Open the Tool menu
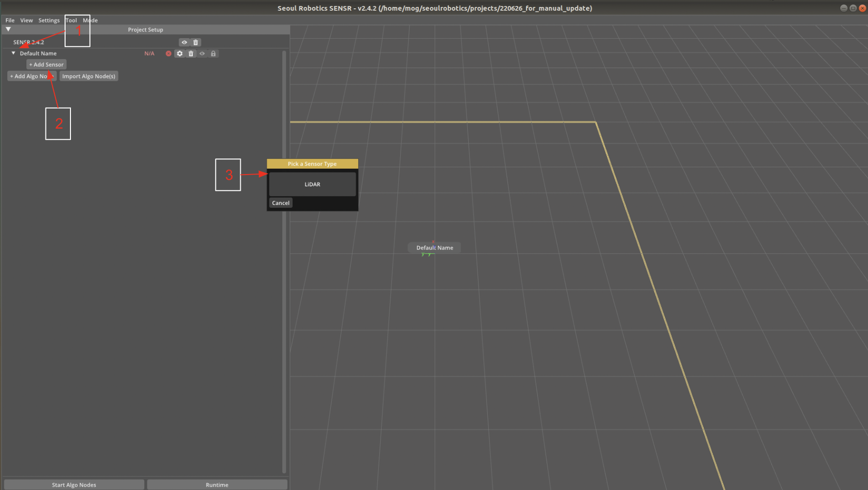 point(71,20)
